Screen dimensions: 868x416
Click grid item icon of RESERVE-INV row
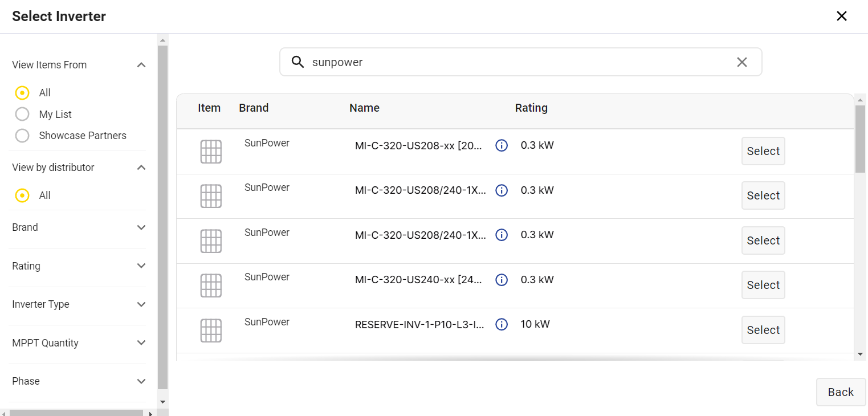coord(211,331)
